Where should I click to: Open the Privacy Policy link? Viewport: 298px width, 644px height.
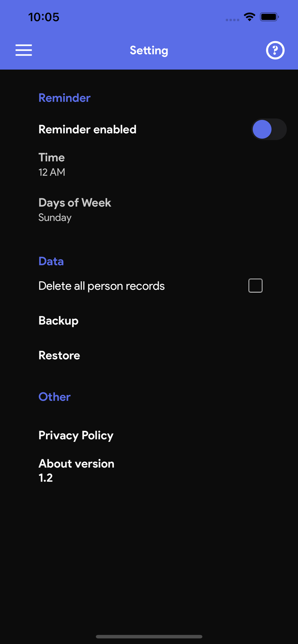click(x=76, y=435)
